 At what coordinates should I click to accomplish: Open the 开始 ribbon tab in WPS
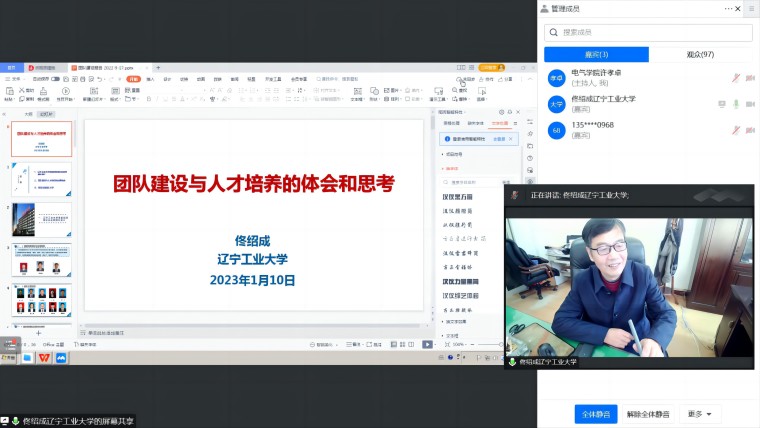(133, 78)
